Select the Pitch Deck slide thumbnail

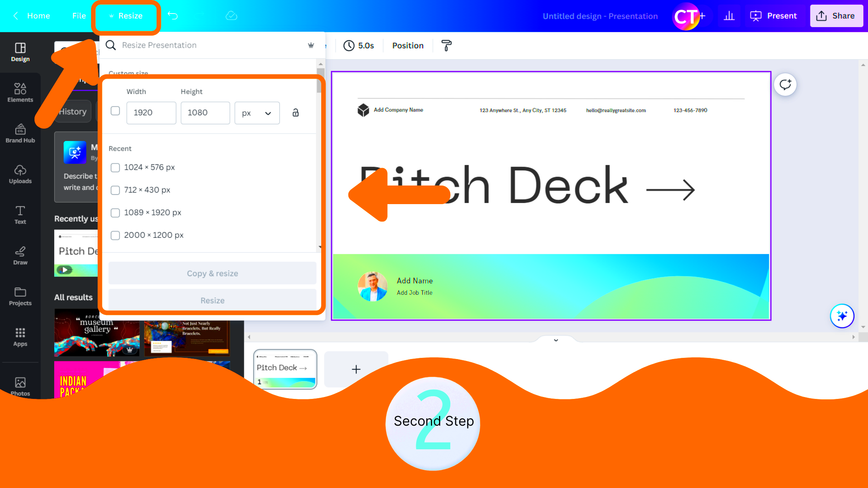coord(284,369)
